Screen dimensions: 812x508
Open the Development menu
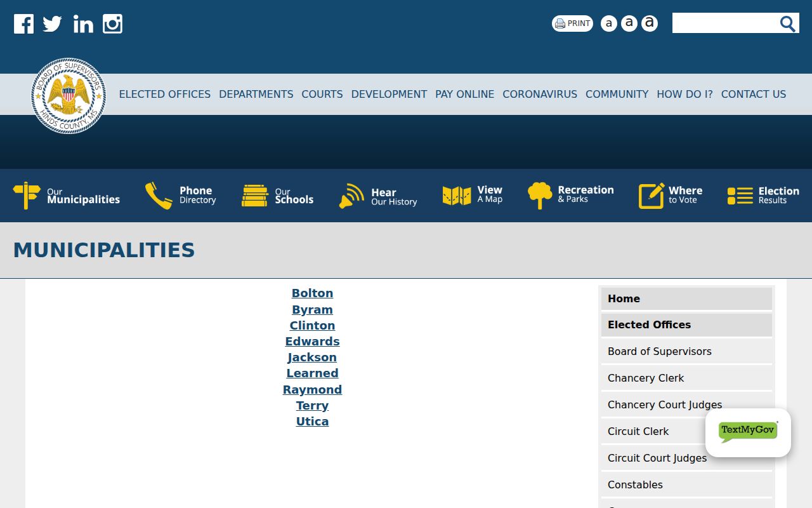[x=389, y=94]
